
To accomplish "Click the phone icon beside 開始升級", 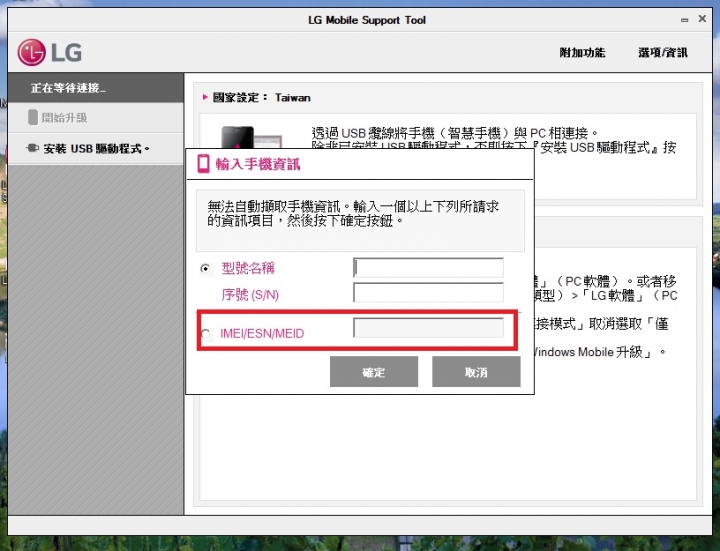I will point(33,117).
